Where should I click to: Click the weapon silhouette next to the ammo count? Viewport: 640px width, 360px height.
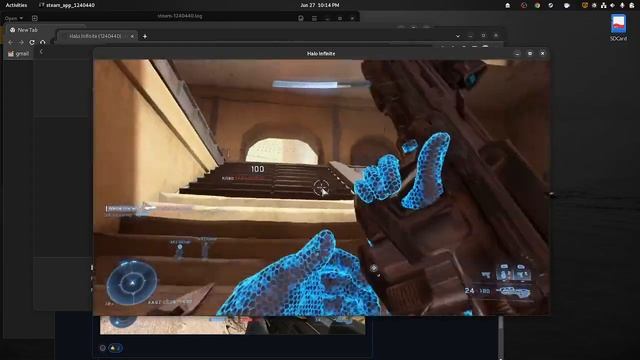click(x=513, y=292)
